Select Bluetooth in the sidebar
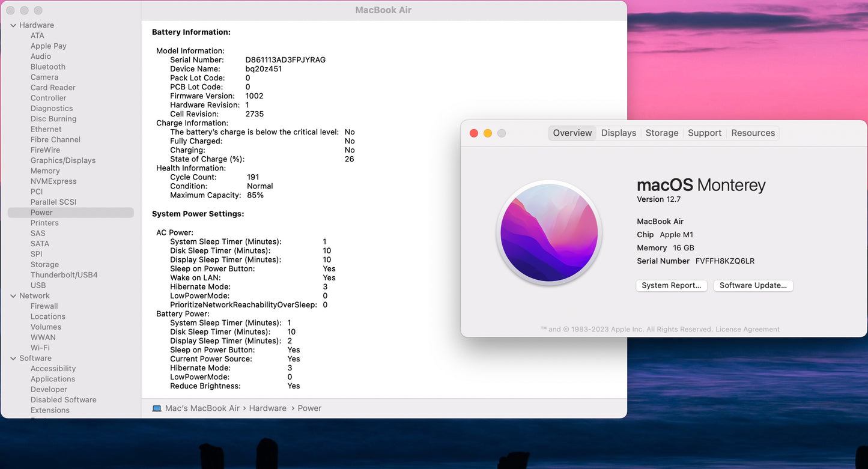Image resolution: width=868 pixels, height=469 pixels. tap(48, 67)
